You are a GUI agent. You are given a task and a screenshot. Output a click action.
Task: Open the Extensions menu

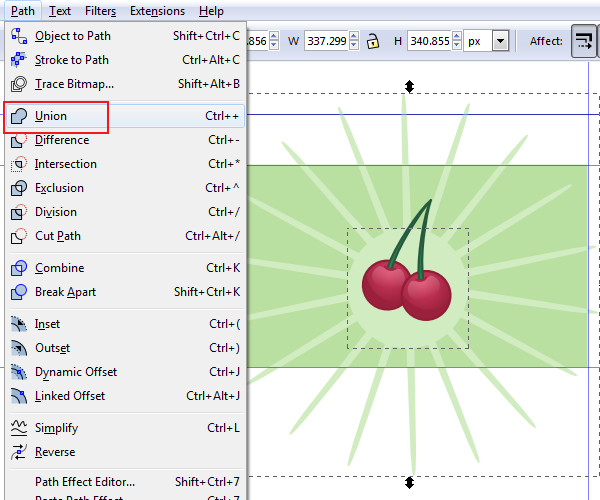157,11
